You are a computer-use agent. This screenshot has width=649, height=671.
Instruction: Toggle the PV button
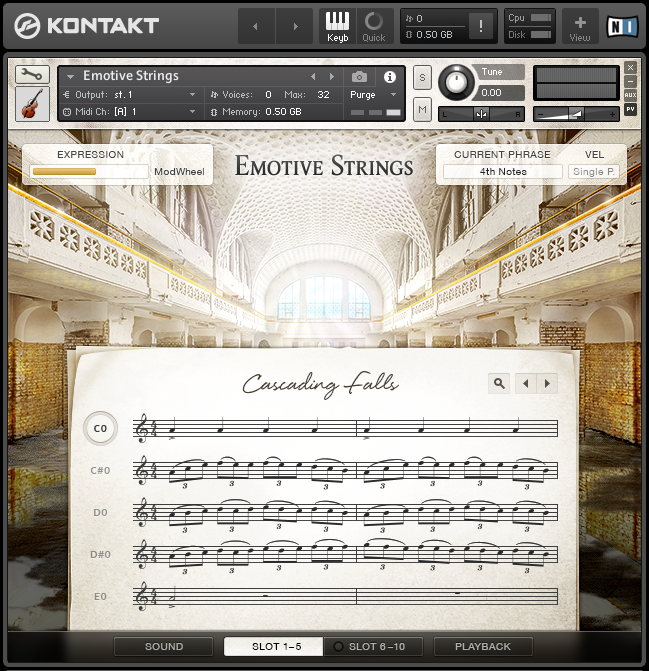(630, 109)
